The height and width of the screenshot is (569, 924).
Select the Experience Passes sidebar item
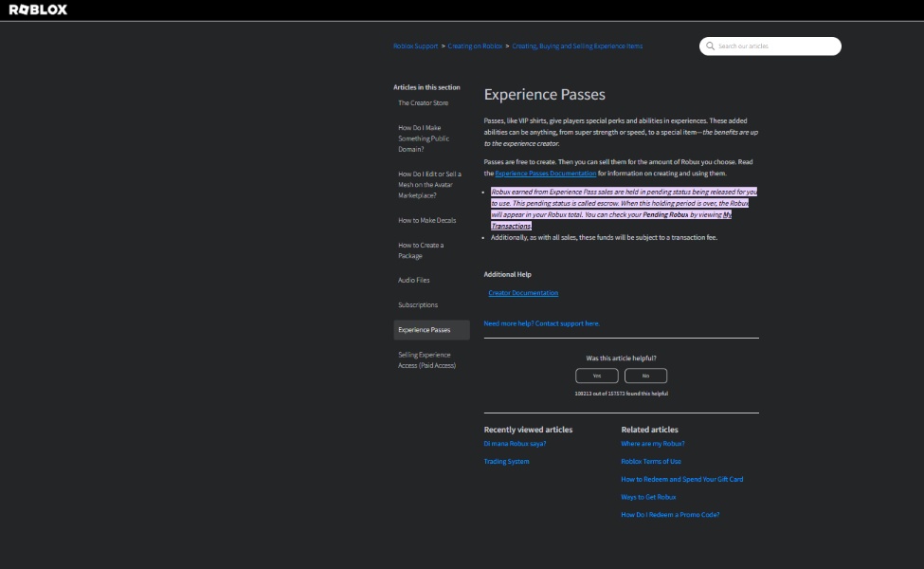[431, 330]
